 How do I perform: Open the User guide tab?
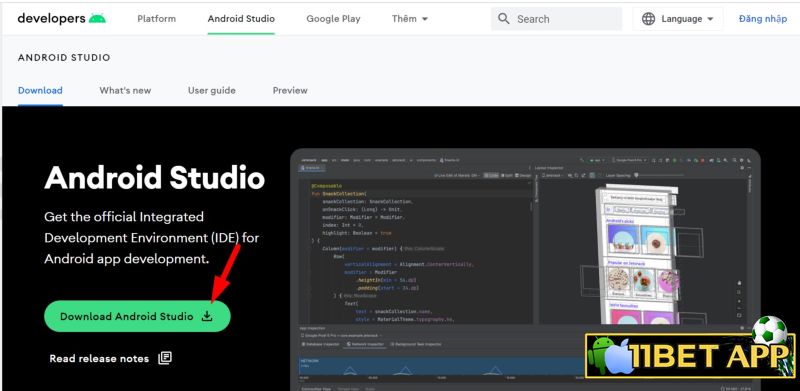tap(212, 90)
